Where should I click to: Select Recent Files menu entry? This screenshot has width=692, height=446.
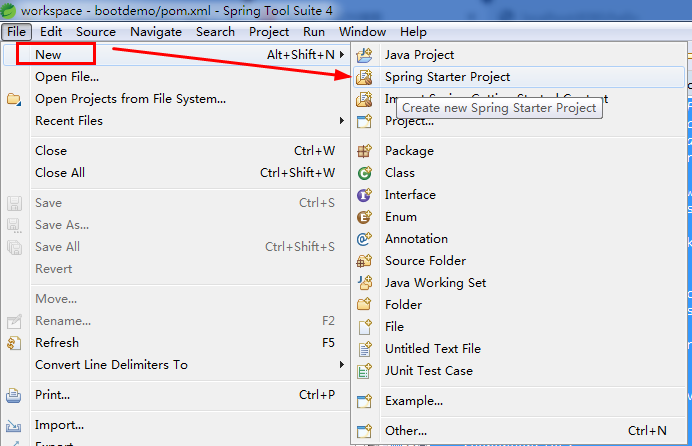(175, 120)
